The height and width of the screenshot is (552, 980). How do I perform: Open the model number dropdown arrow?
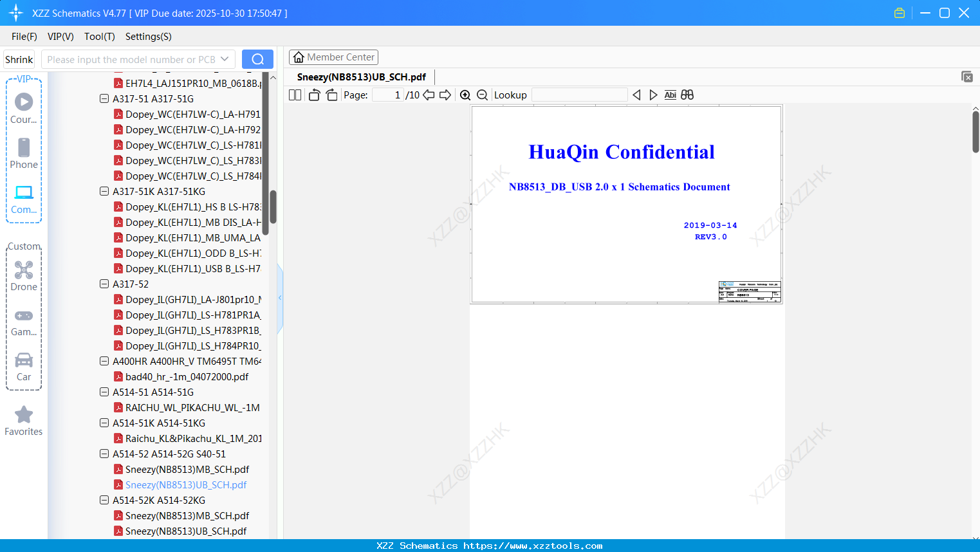click(x=225, y=59)
